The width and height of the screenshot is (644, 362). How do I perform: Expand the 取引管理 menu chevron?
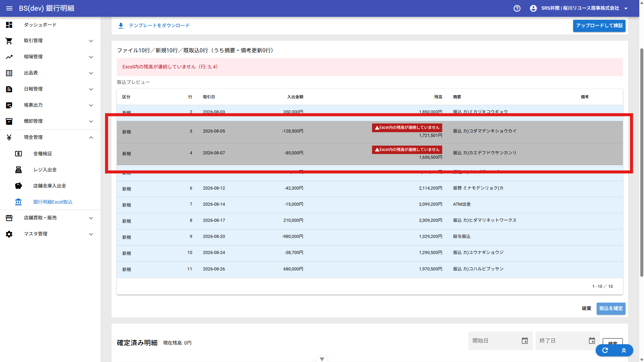(x=91, y=41)
